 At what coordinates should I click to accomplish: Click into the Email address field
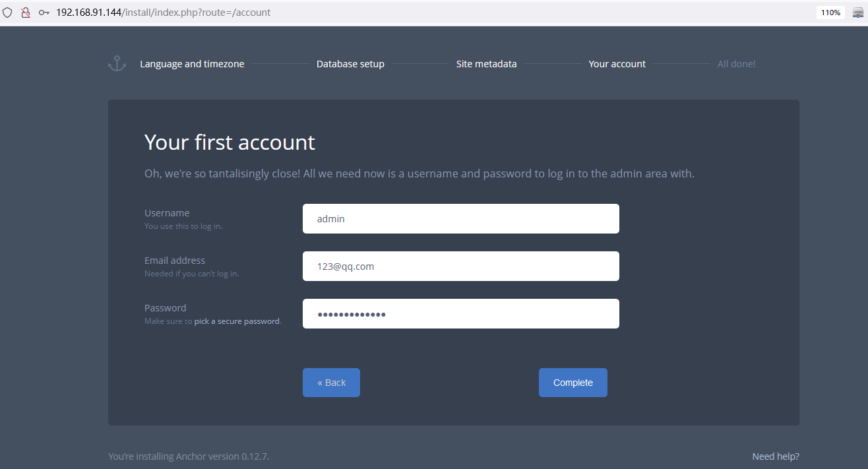[461, 266]
